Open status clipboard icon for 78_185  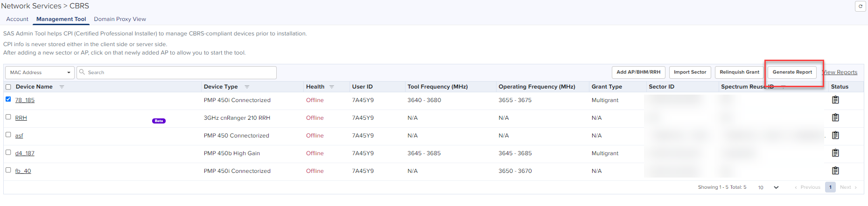(835, 100)
